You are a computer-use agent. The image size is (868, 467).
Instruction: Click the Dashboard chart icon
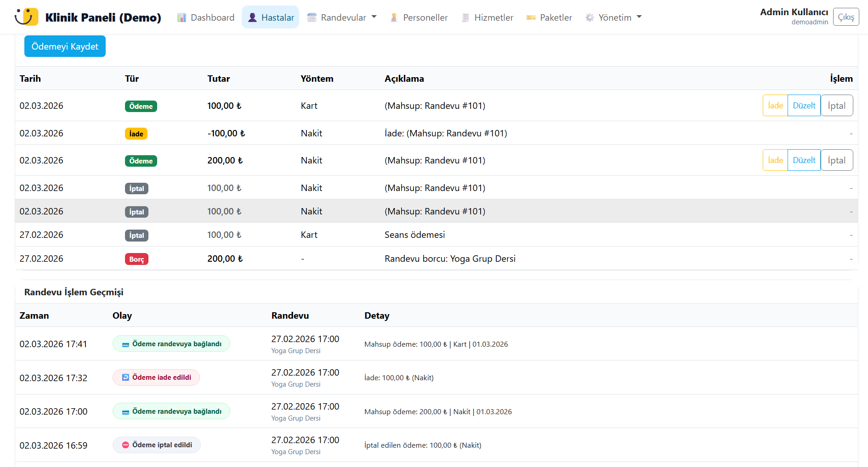click(x=182, y=17)
